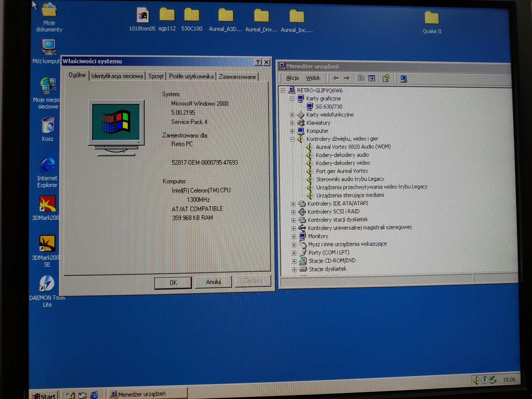This screenshot has height=399, width=532.
Task: Click the context help question mark button
Action: [258, 62]
